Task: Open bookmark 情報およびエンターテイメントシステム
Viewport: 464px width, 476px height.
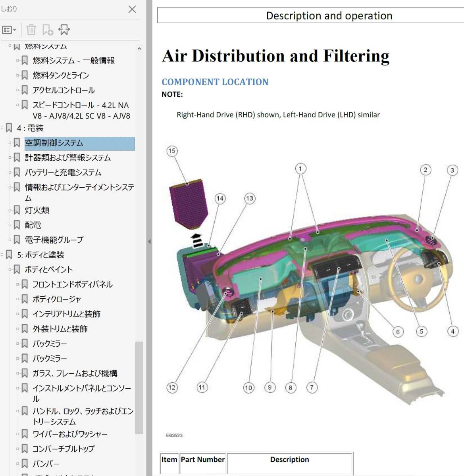Action: click(x=79, y=192)
